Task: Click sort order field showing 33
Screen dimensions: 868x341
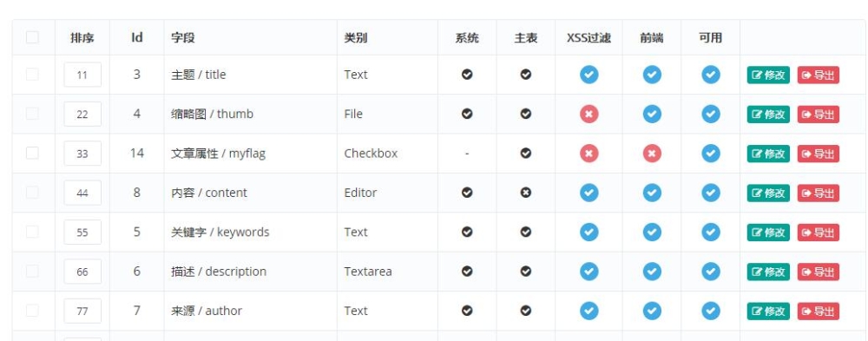Action: point(82,154)
